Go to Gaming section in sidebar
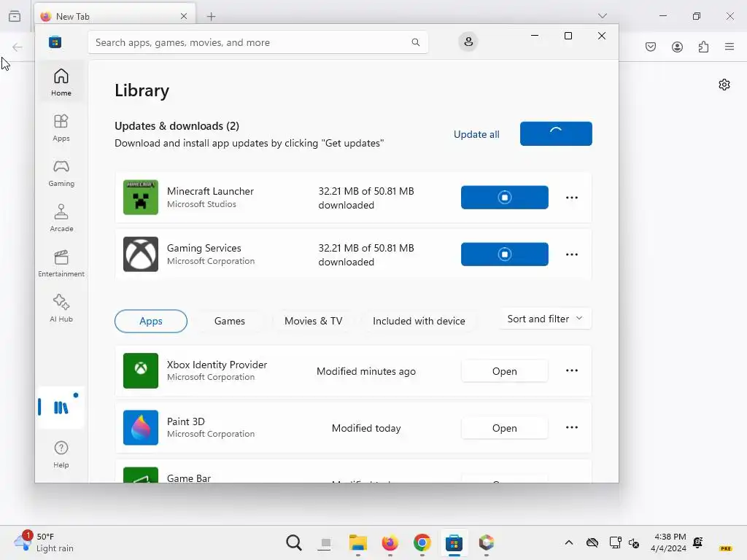Screen dimensions: 747x560 (61, 173)
